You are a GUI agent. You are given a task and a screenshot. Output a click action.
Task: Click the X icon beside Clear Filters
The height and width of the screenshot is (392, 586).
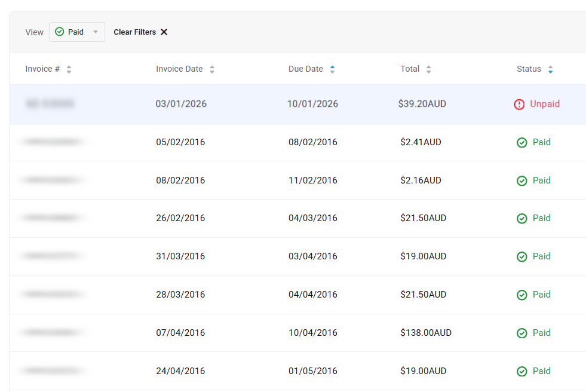click(x=164, y=32)
